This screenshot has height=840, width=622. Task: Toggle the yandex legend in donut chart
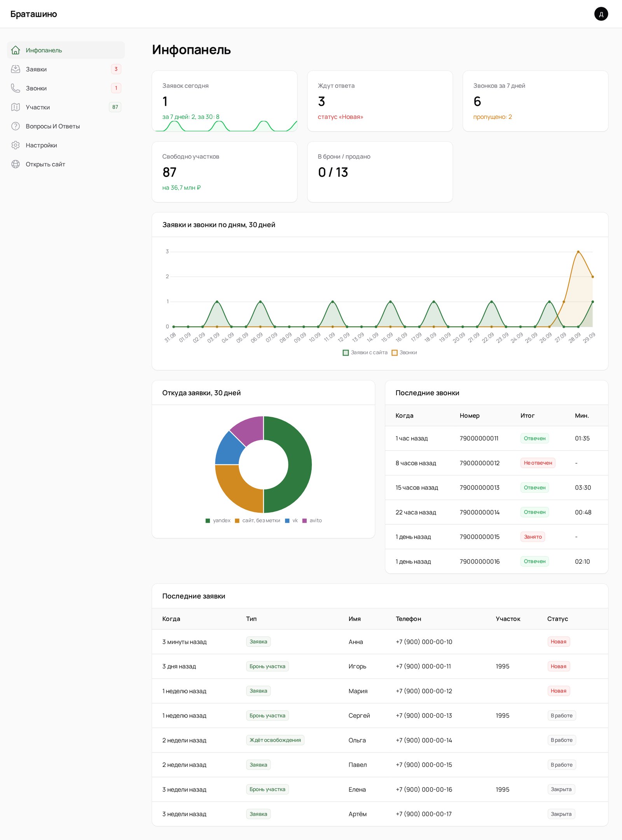(218, 520)
